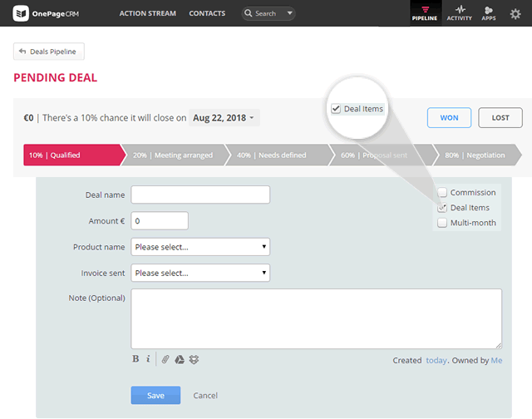Grab the note area resize handle
Screen dimensions: 532x419
tap(499, 346)
